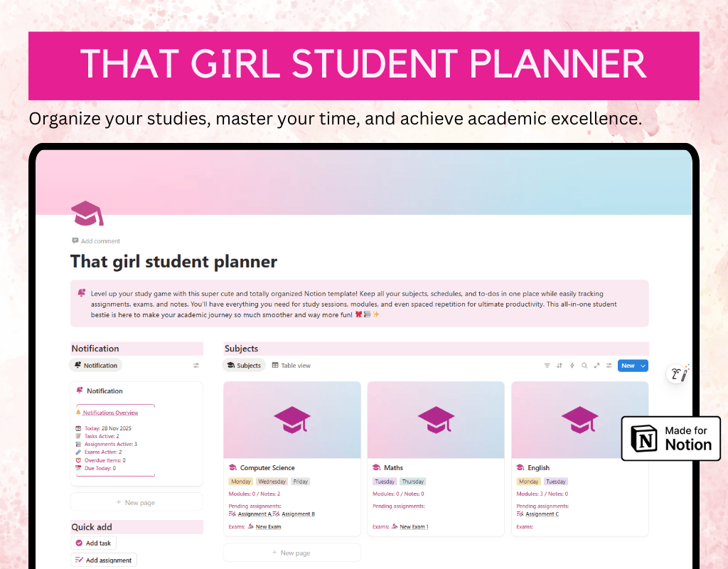
Task: Click the Notion logo in the badge
Action: 646,438
